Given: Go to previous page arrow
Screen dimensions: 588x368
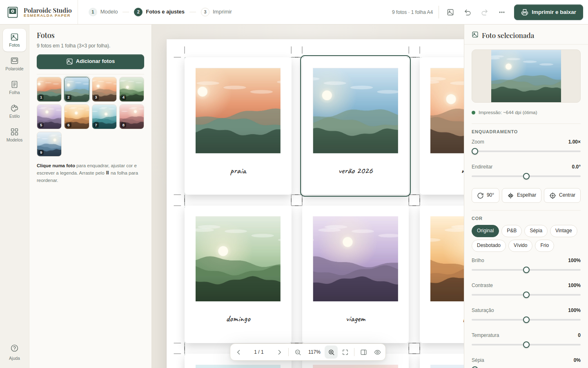Looking at the screenshot, I should tap(238, 352).
